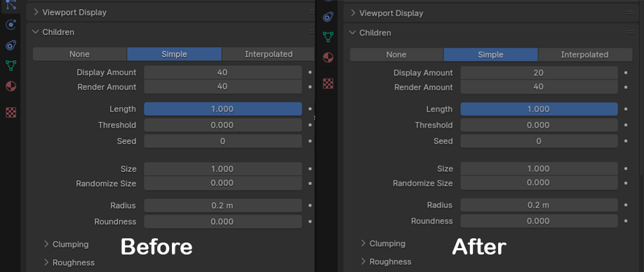644x272 pixels.
Task: Click Display Amount field showing 20
Action: pyautogui.click(x=539, y=73)
